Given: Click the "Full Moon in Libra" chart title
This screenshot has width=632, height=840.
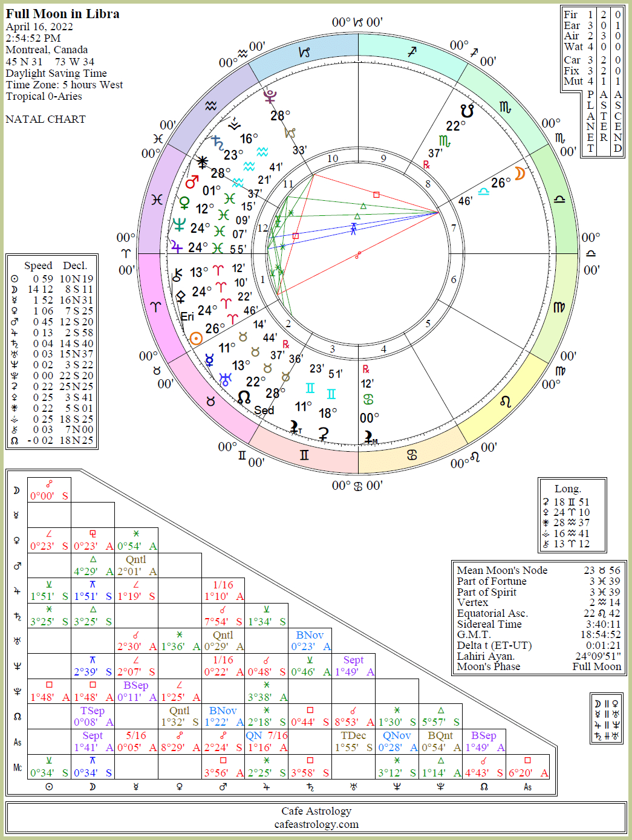Looking at the screenshot, I should (x=63, y=14).
